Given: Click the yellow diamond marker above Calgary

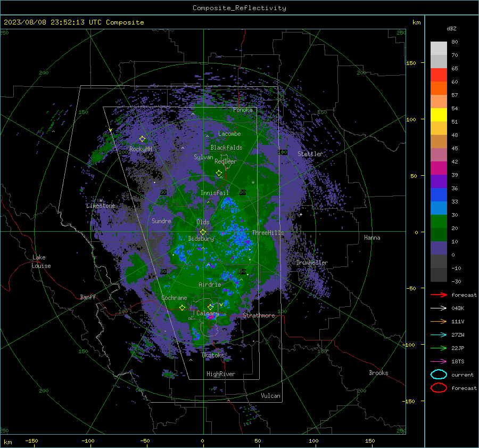Looking at the screenshot, I should click(x=210, y=307).
